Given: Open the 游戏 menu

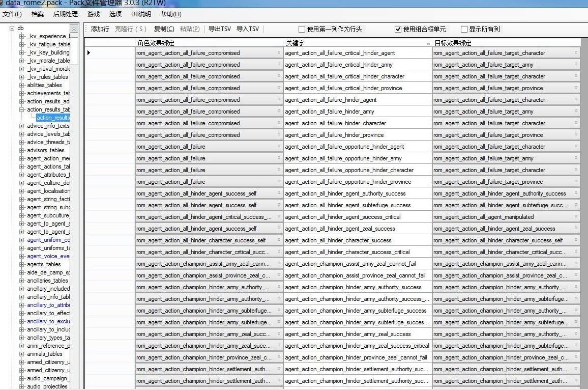Looking at the screenshot, I should coord(94,14).
